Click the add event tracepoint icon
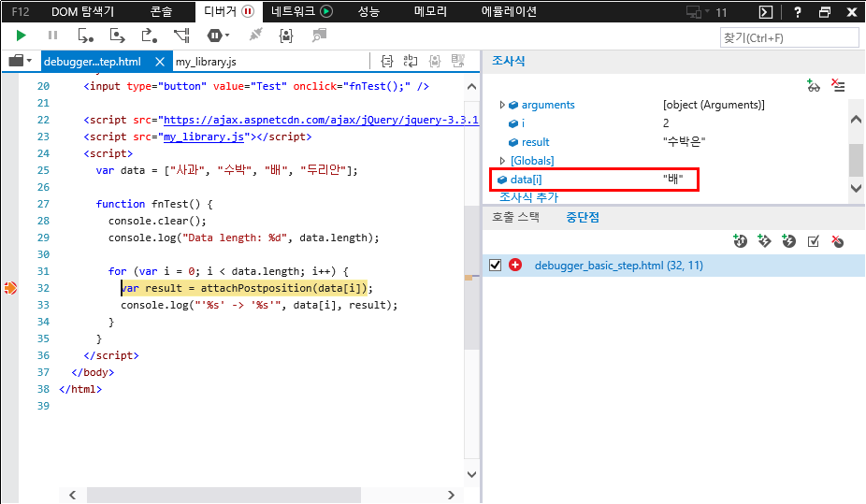866x504 pixels. click(764, 241)
